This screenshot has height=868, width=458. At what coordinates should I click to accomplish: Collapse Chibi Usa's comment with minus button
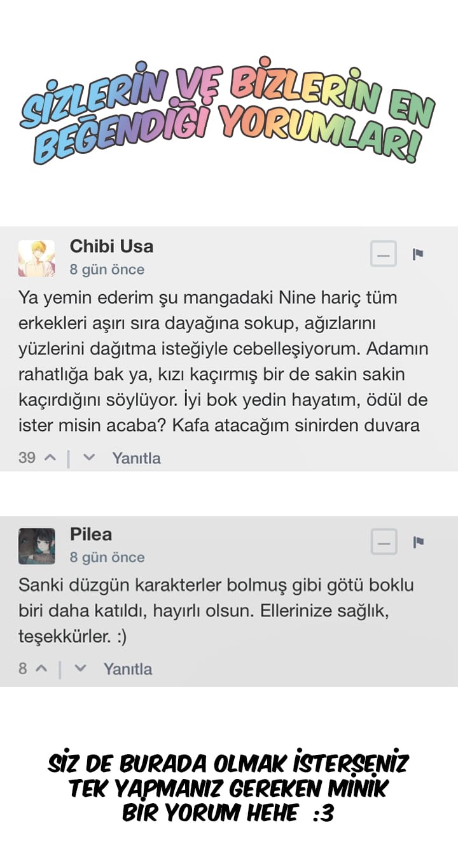(384, 255)
